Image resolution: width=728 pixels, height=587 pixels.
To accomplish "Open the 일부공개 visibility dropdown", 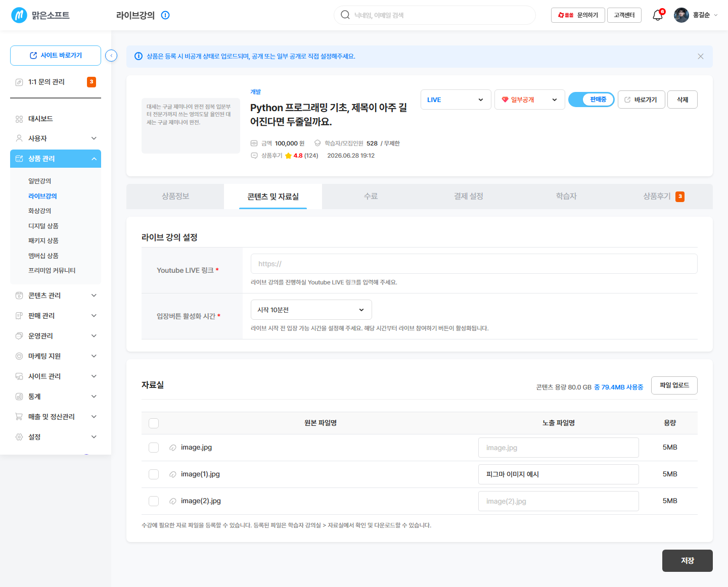I will (530, 100).
